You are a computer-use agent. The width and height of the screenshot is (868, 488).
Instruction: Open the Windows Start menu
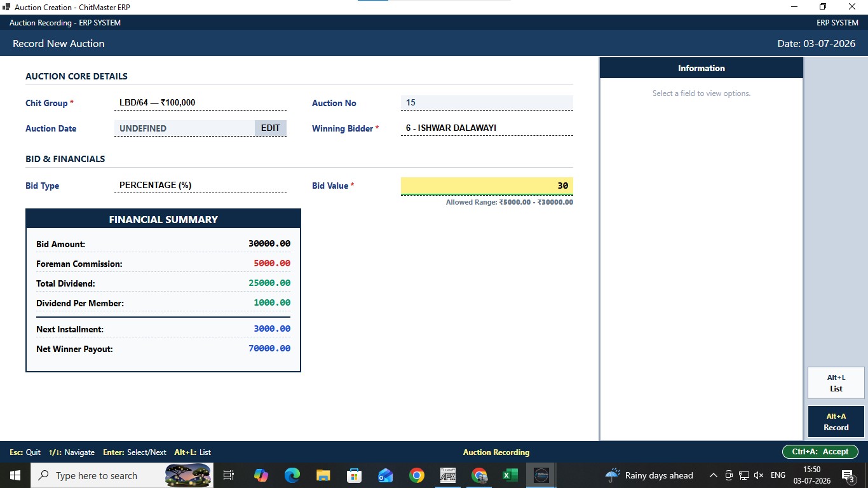[x=15, y=475]
